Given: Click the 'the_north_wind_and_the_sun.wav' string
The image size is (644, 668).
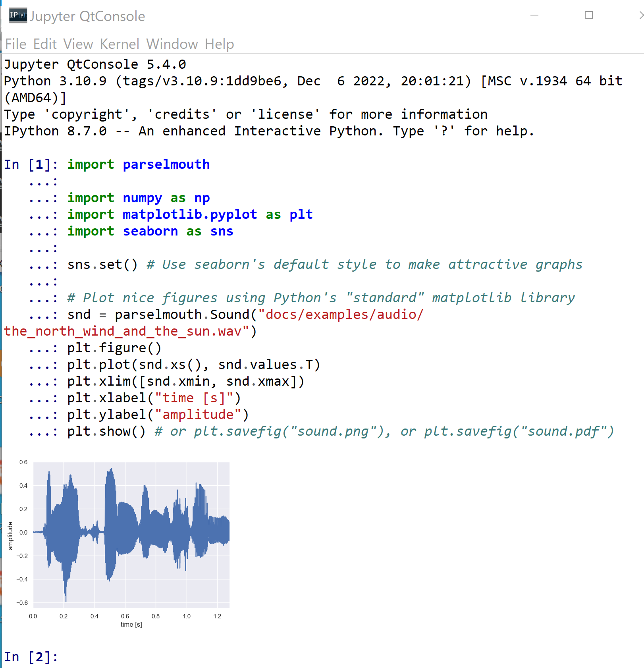Looking at the screenshot, I should (126, 331).
